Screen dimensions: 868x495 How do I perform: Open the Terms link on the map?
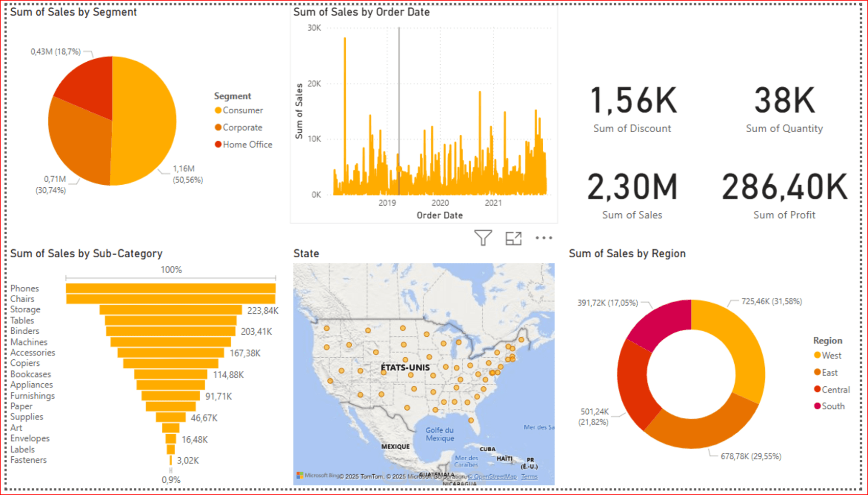[x=529, y=477]
